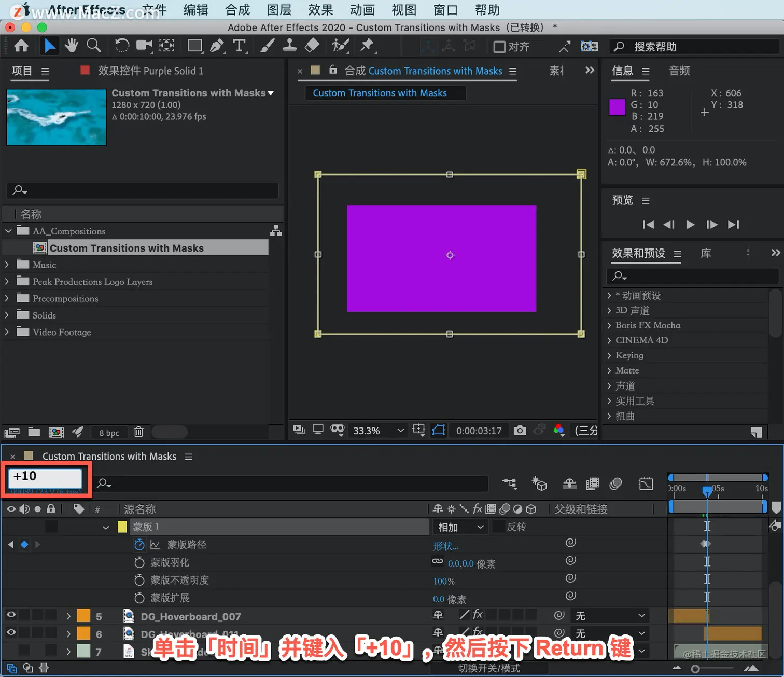Click the 形状... mask path link
The width and height of the screenshot is (784, 677).
click(446, 546)
